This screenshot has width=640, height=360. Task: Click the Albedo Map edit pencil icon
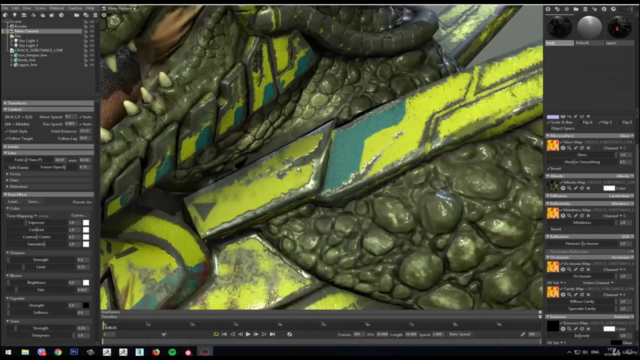[576, 188]
